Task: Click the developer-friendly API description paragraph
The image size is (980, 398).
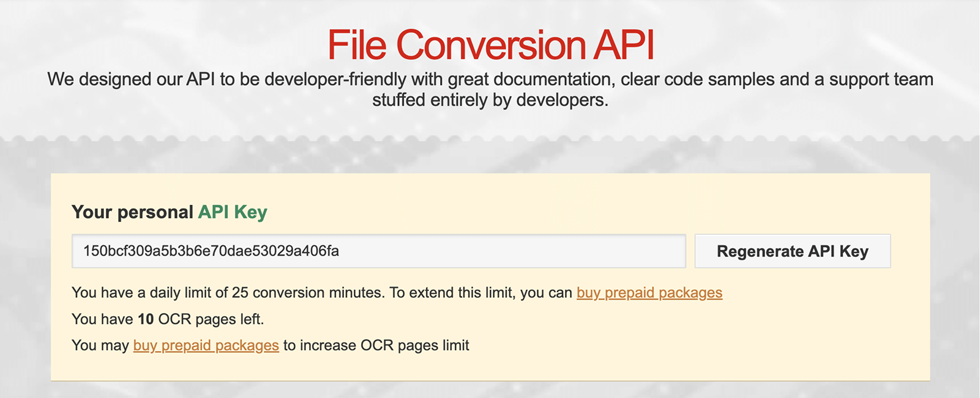Action: pos(490,89)
